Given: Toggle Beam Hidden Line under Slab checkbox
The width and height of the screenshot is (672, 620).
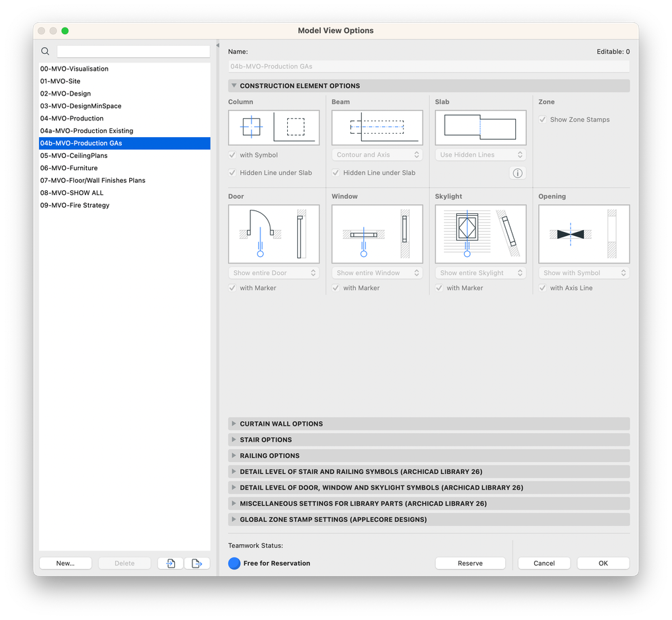Looking at the screenshot, I should click(336, 173).
